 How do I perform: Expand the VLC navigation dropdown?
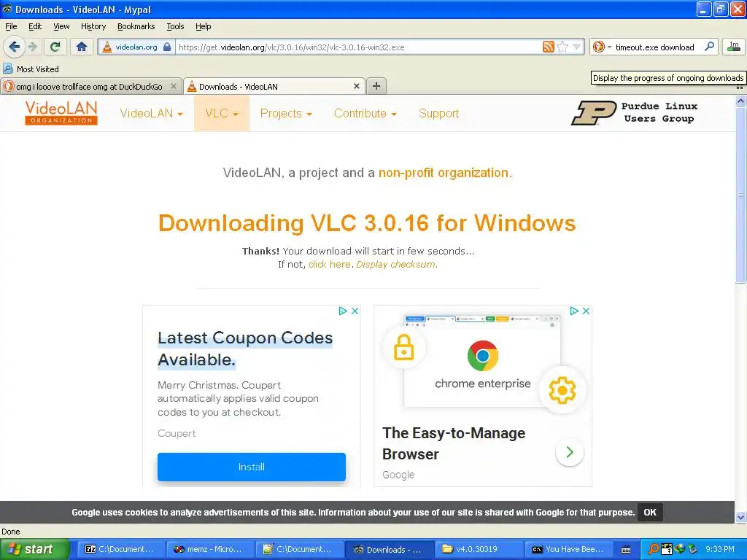(222, 113)
